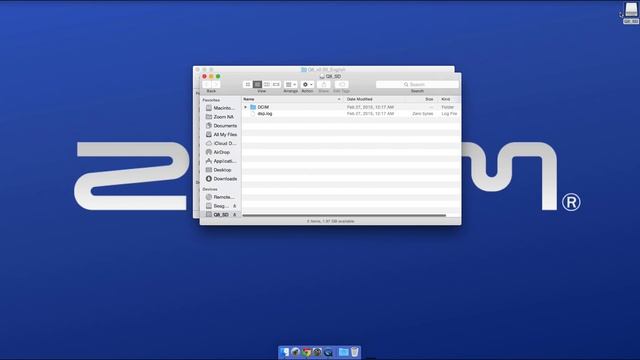This screenshot has height=360, width=640.
Task: Eject the Seagate drive from the sidebar
Action: (235, 206)
